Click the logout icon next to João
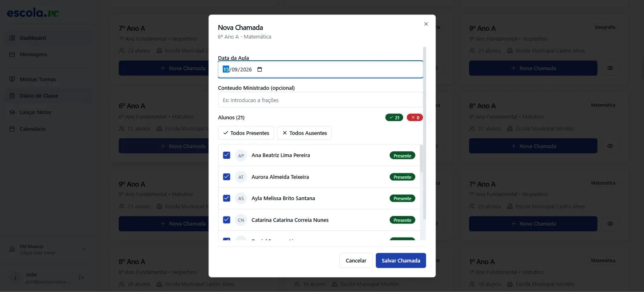Image resolution: width=644 pixels, height=292 pixels. click(x=81, y=278)
